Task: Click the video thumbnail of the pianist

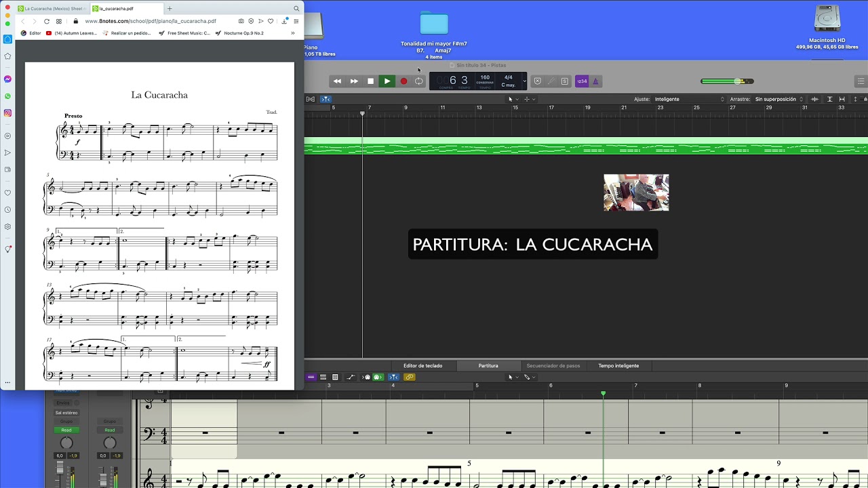Action: [636, 192]
